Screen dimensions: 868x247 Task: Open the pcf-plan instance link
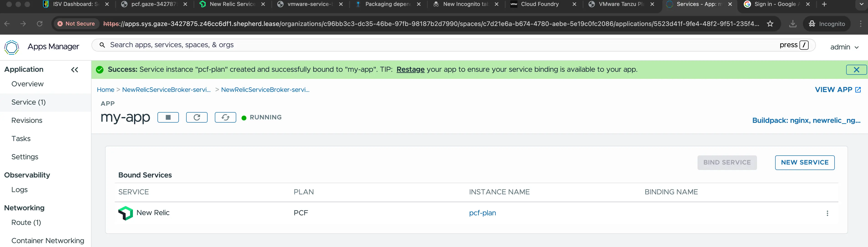tap(482, 213)
